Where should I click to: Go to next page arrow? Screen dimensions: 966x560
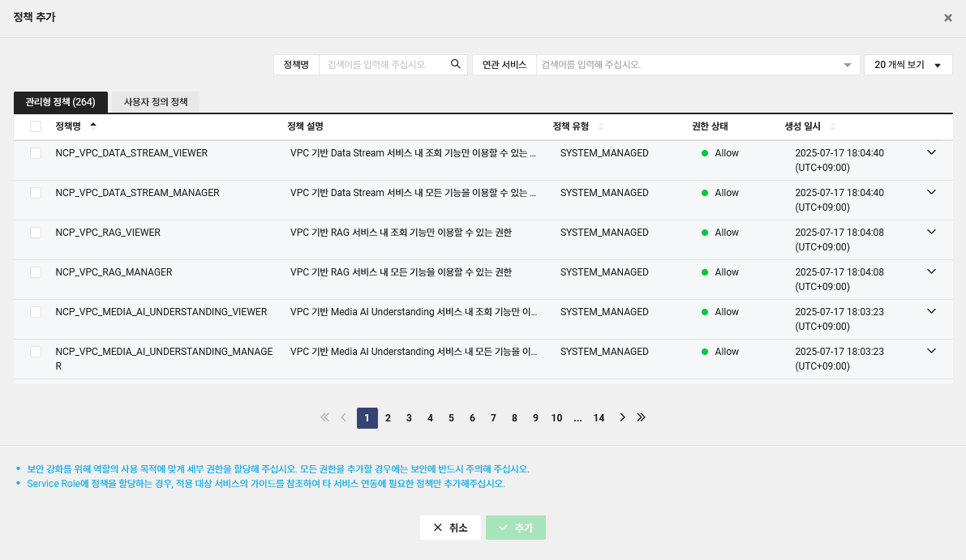coord(622,418)
